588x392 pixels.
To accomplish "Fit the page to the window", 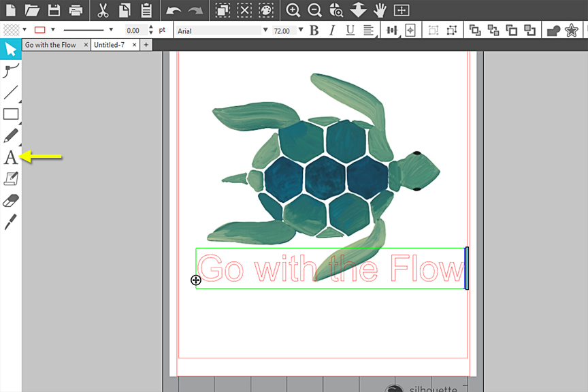I will coord(402,10).
